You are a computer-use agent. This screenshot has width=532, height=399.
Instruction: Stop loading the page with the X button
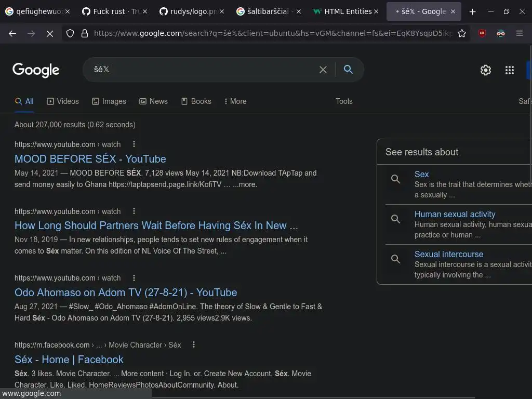49,33
